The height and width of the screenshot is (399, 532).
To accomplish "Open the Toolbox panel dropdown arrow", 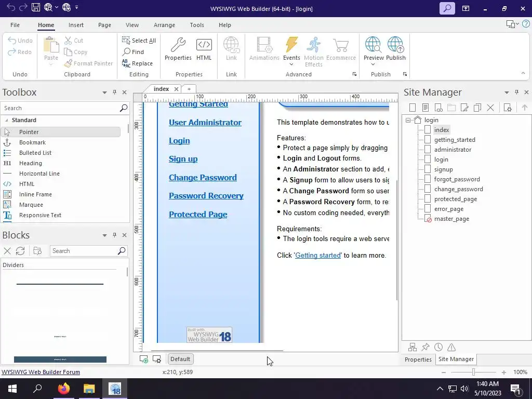I will point(104,92).
